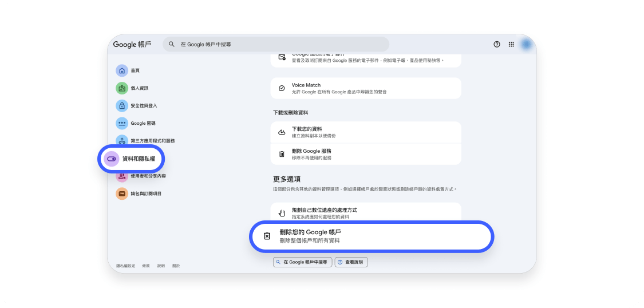Click the 查看說明 button
644x308 pixels.
coord(351,262)
